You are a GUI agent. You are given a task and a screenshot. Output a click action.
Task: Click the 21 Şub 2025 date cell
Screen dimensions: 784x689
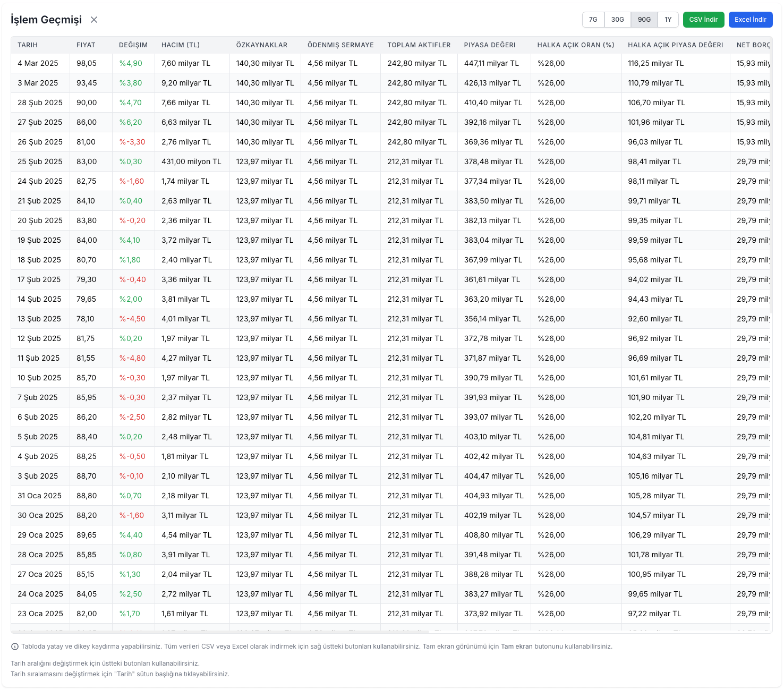[x=39, y=201]
